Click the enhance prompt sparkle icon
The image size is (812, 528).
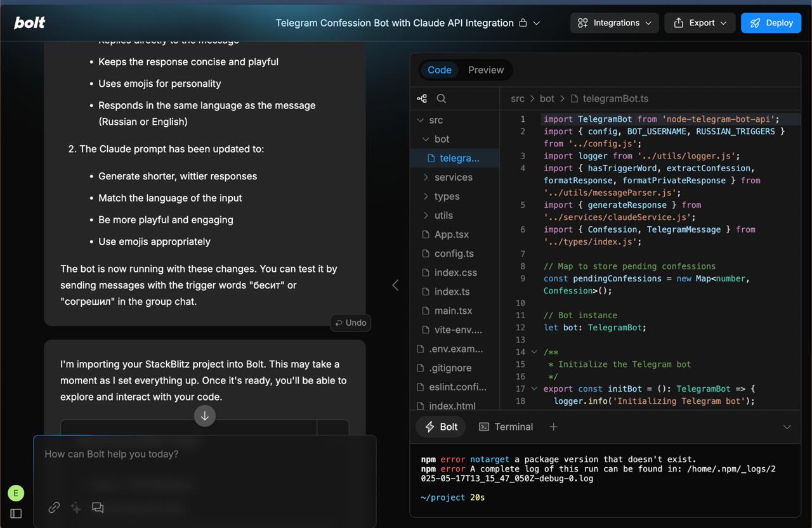pyautogui.click(x=75, y=507)
